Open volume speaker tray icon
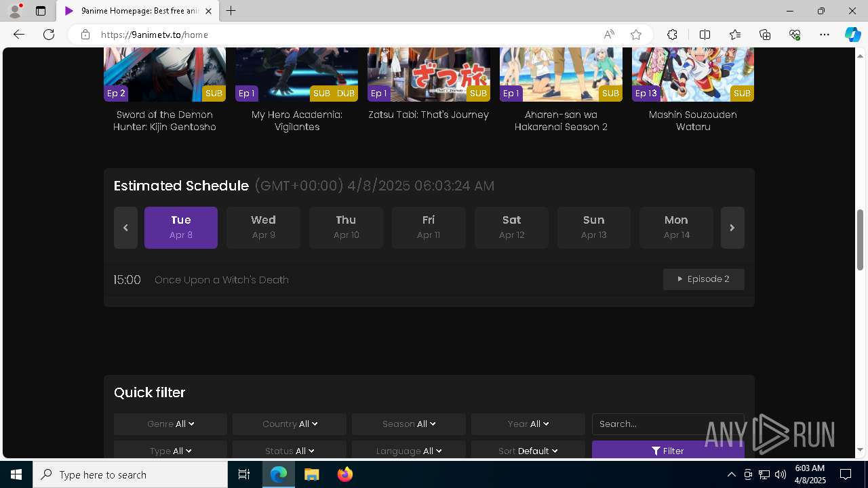868x488 pixels. coord(781,474)
